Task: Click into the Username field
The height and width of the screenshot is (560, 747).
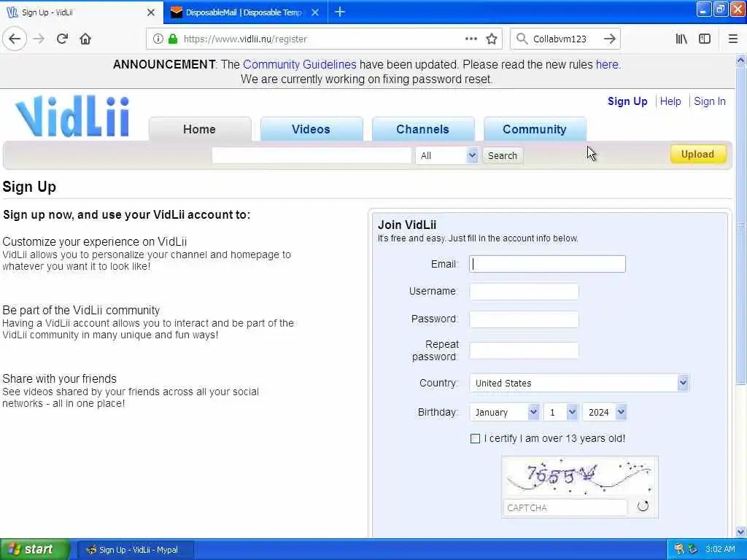Action: (524, 292)
